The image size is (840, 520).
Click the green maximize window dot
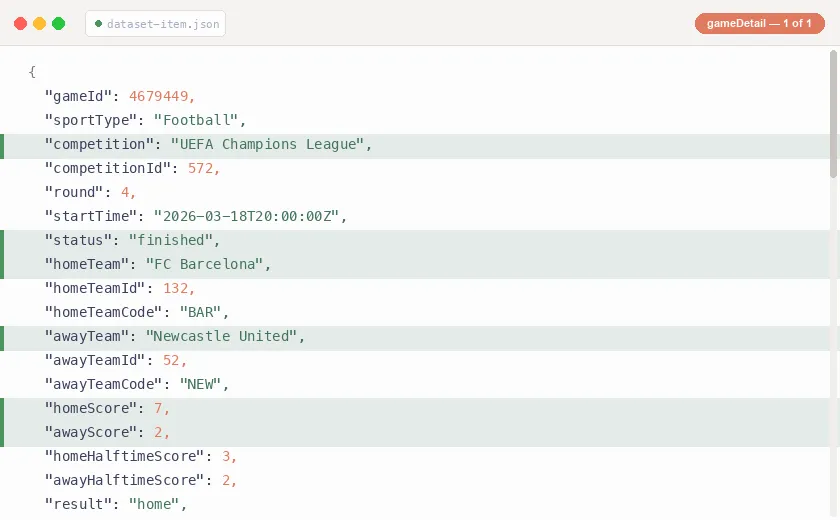(x=59, y=23)
